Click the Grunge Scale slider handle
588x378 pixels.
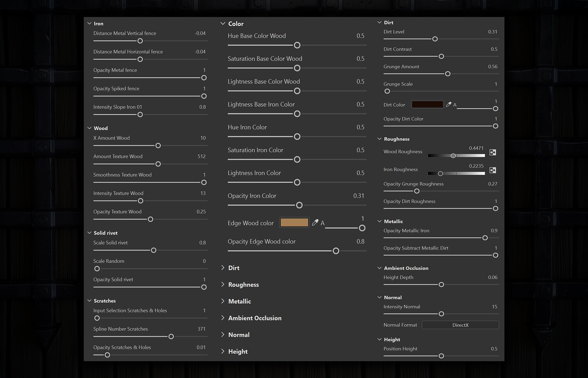pos(387,91)
